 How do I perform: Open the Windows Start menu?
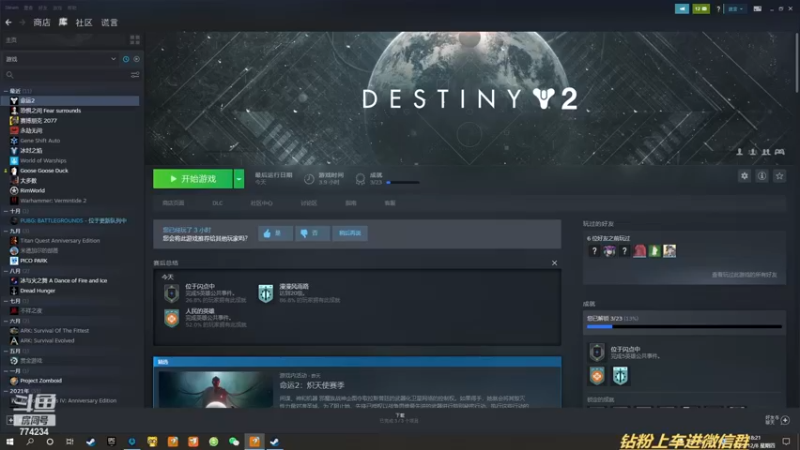click(9, 441)
